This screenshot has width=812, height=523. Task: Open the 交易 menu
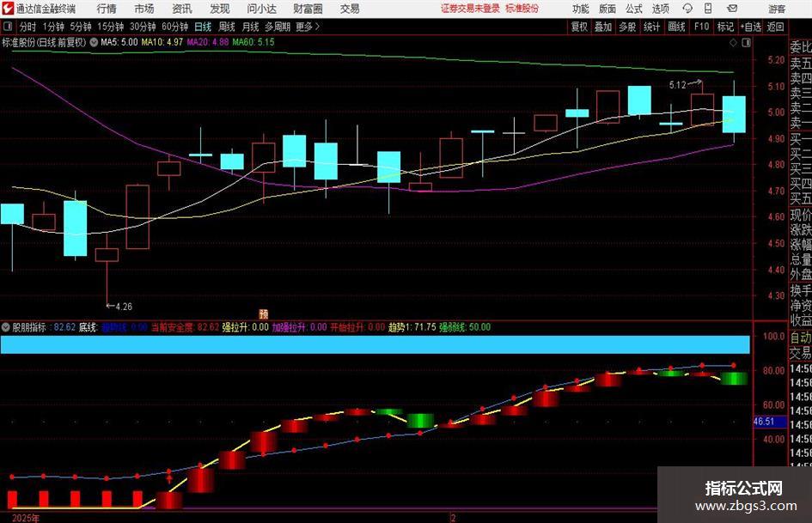pos(350,9)
